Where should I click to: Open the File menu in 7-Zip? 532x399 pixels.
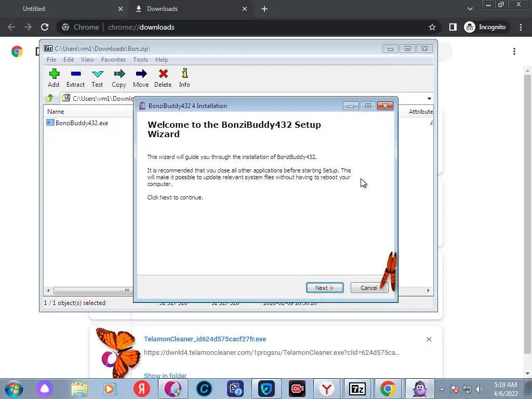[x=51, y=60]
